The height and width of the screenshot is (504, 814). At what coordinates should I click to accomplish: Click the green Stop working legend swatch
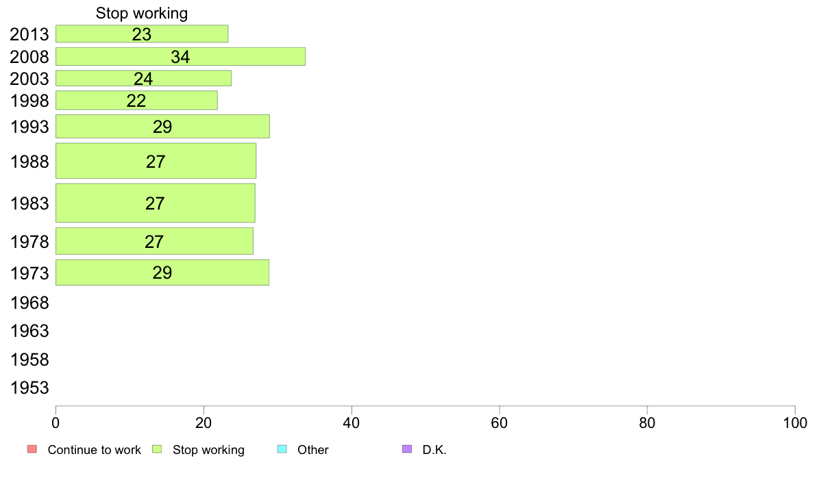(158, 449)
